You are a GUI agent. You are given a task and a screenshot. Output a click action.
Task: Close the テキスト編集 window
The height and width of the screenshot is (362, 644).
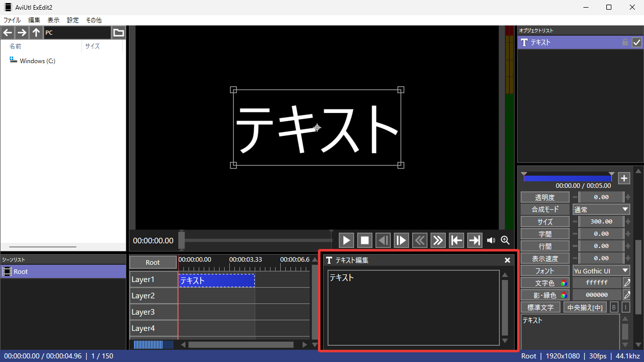(507, 260)
